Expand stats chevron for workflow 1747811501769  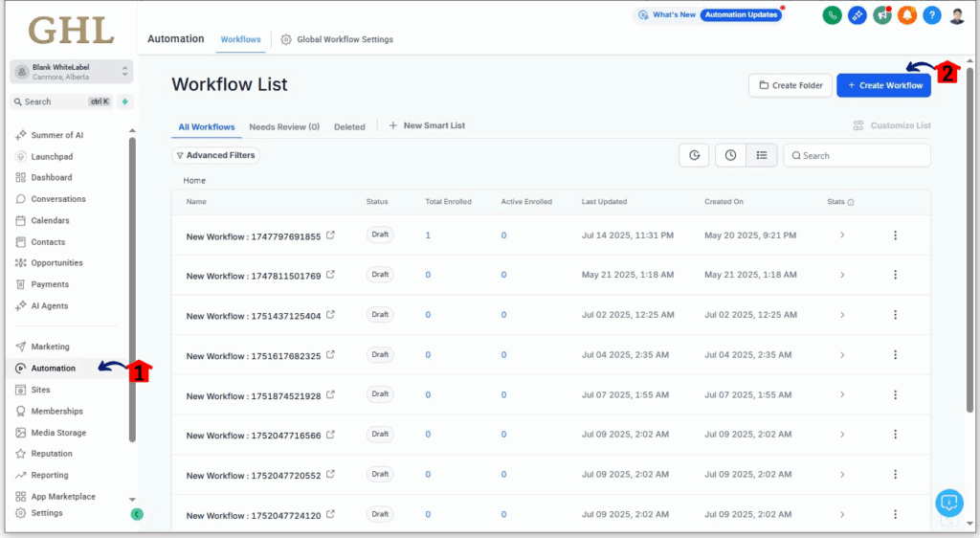(x=842, y=275)
